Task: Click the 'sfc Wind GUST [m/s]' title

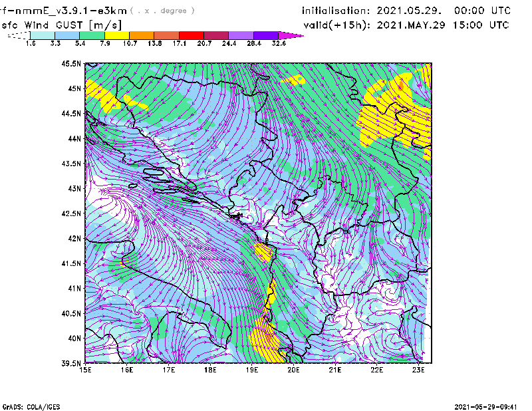Action: [61, 25]
